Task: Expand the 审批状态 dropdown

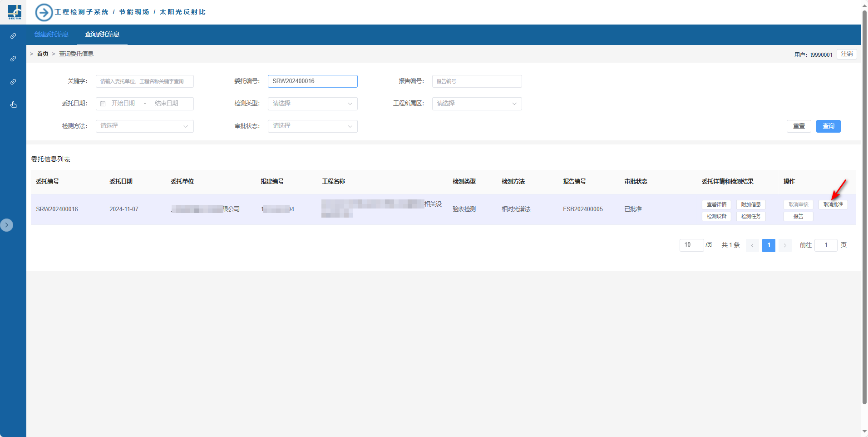Action: click(312, 126)
